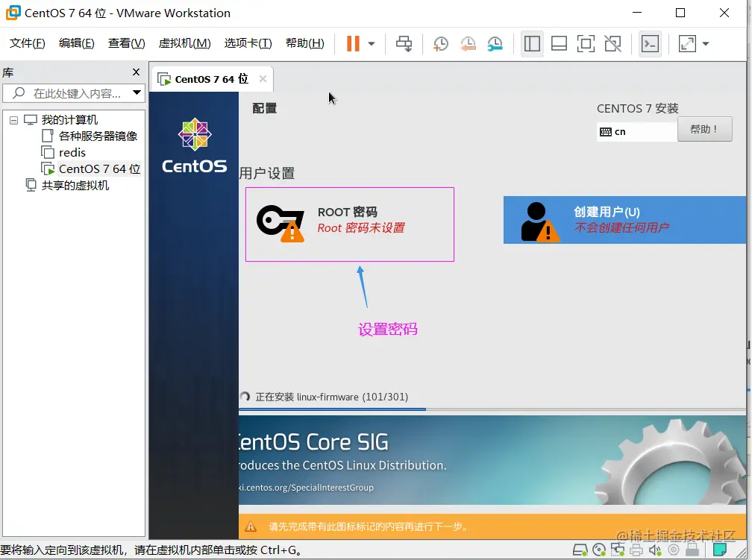Toggle the thumbnail bar view
This screenshot has height=560, width=752.
click(x=559, y=44)
